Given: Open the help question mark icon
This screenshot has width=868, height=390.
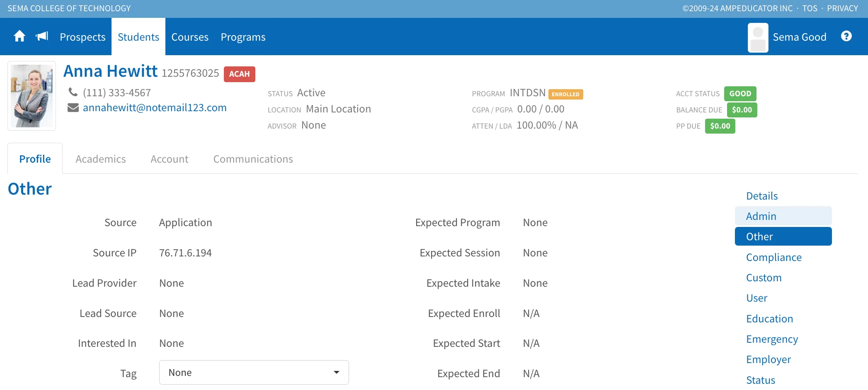Looking at the screenshot, I should tap(846, 36).
